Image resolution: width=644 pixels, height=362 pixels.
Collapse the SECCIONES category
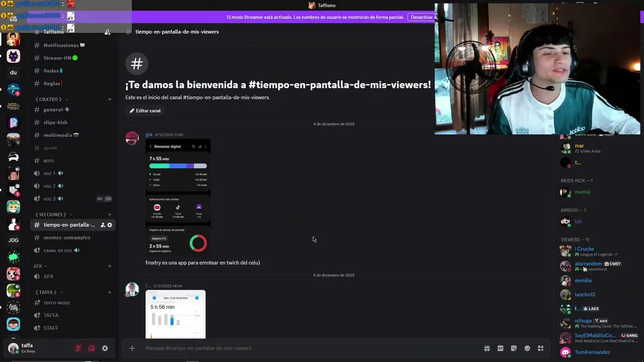click(x=53, y=215)
